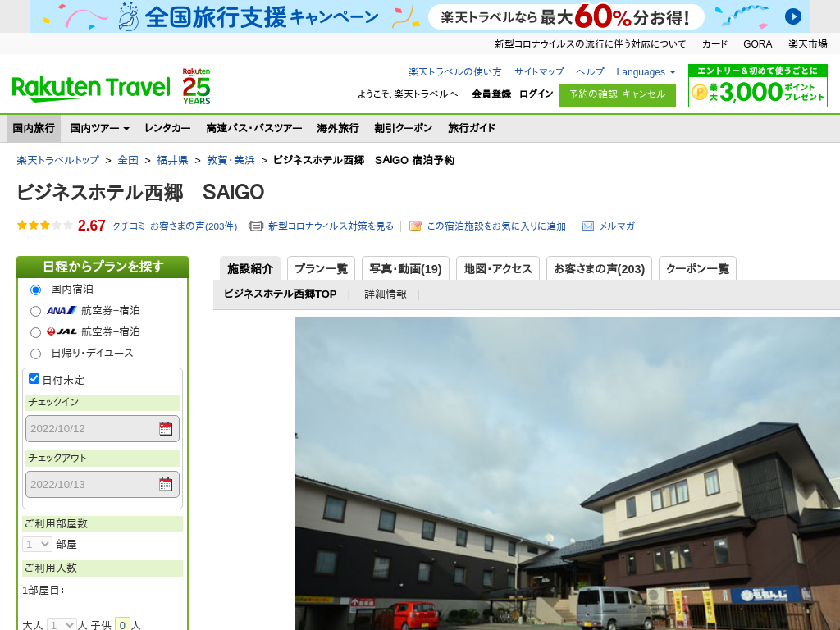Open the 地図・アクセス tab

coord(498,268)
